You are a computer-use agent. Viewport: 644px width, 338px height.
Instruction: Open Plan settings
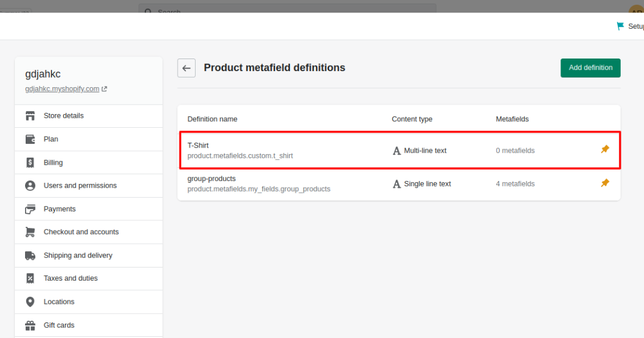coord(89,139)
